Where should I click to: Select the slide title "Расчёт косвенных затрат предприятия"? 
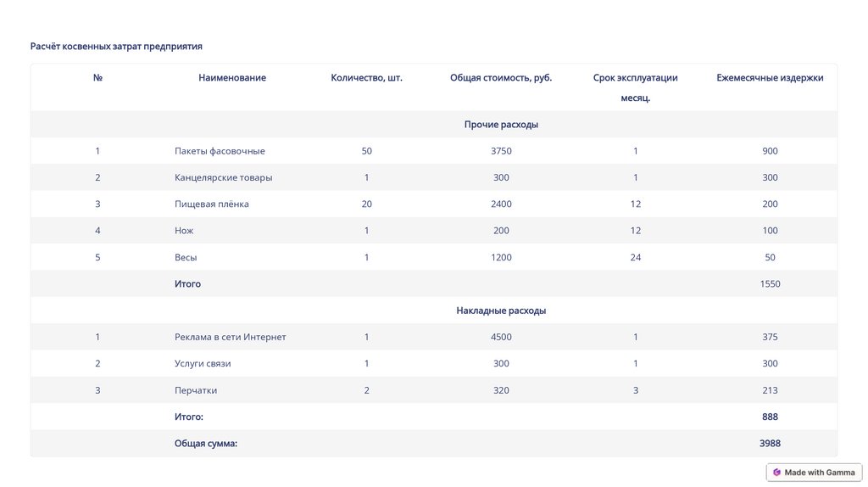116,47
